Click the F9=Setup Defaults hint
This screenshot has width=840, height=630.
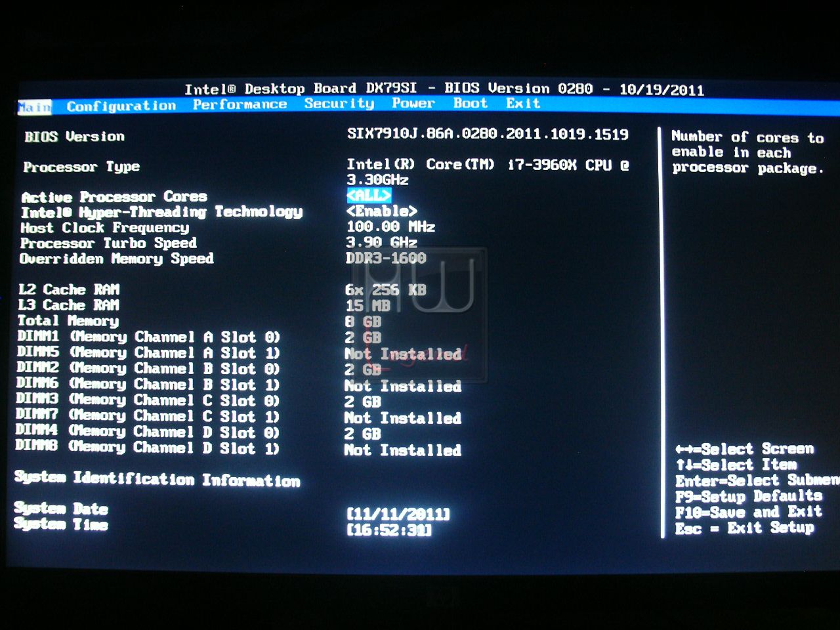749,496
